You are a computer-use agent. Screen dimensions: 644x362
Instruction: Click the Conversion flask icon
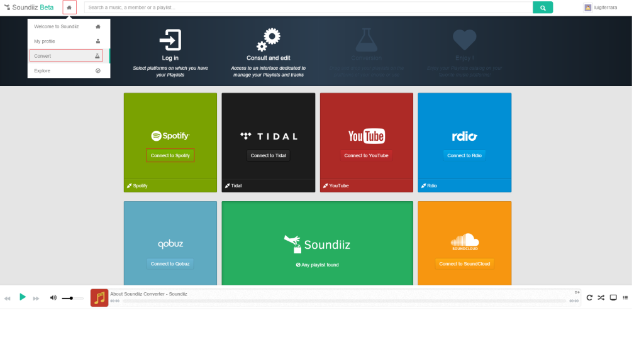[x=367, y=40]
